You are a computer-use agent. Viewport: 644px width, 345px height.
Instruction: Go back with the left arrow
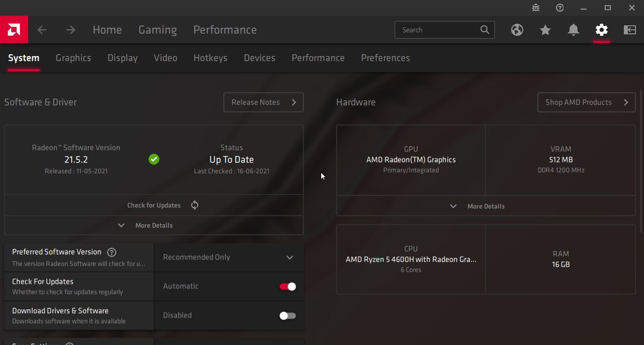pyautogui.click(x=42, y=30)
